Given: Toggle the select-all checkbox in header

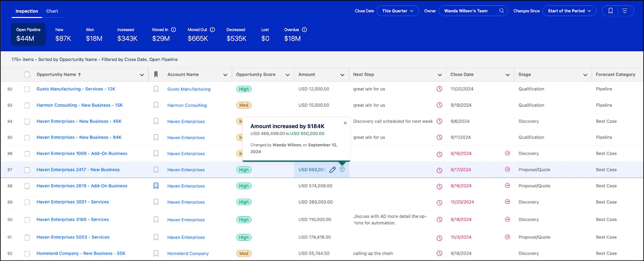Looking at the screenshot, I should point(27,75).
